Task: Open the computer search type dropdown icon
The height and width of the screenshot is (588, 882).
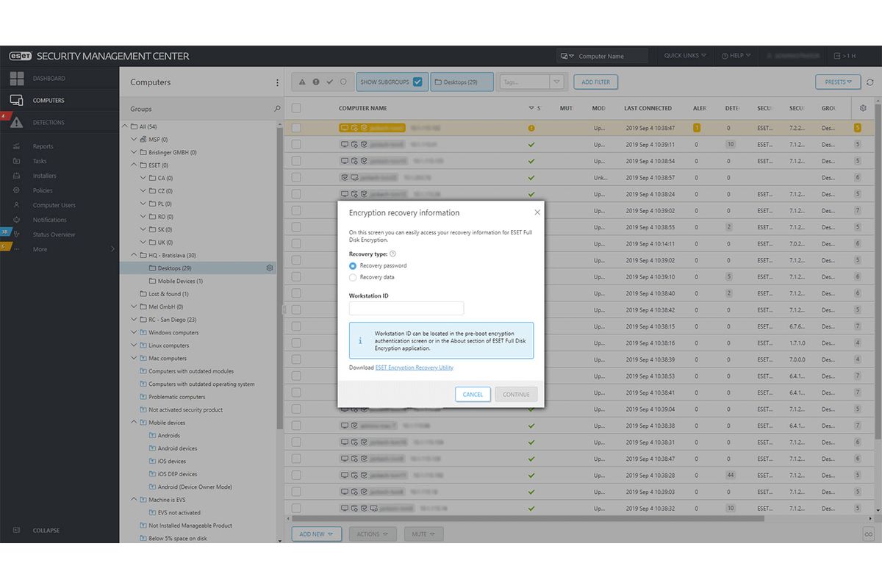Action: [x=567, y=56]
